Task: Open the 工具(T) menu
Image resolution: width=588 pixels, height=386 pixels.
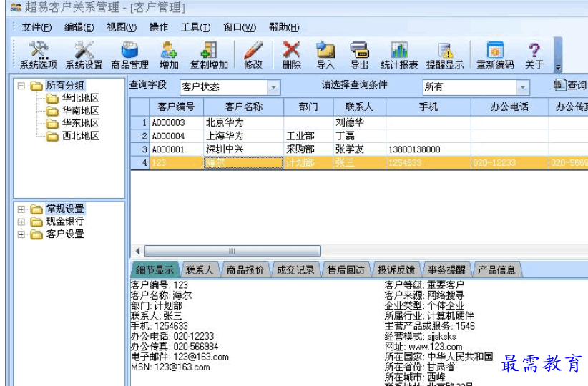Action: 196,27
